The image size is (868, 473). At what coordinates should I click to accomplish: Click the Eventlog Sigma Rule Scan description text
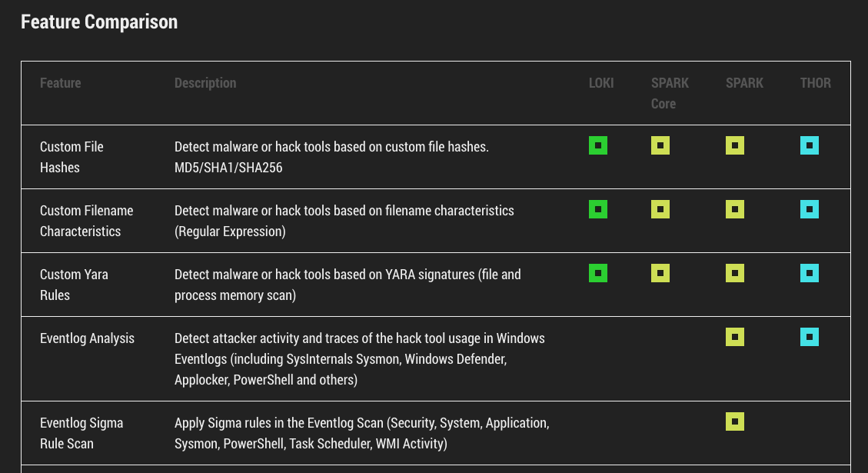361,433
